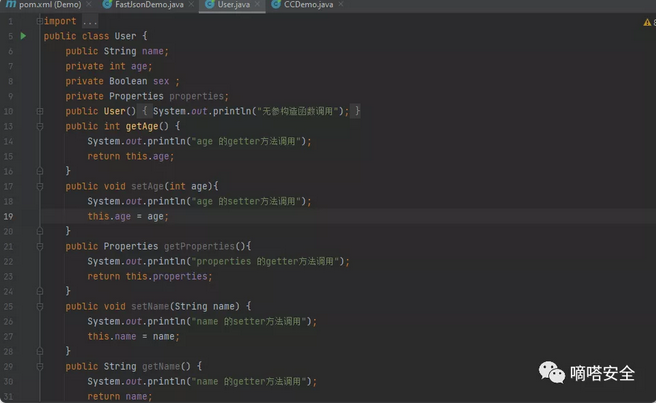Screen dimensions: 656x403
Task: Click the 'sex' field on line 8
Action: (x=161, y=81)
